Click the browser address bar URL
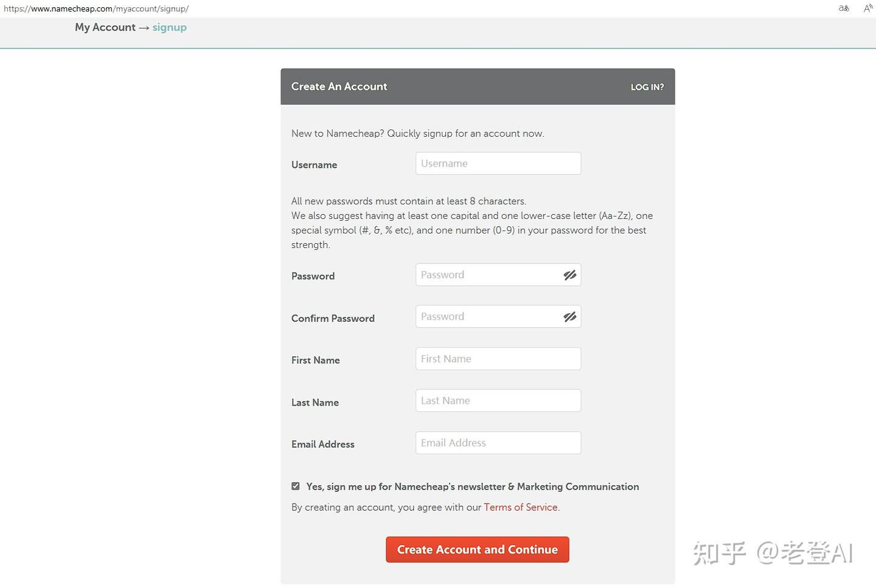The image size is (876, 588). 96,9
